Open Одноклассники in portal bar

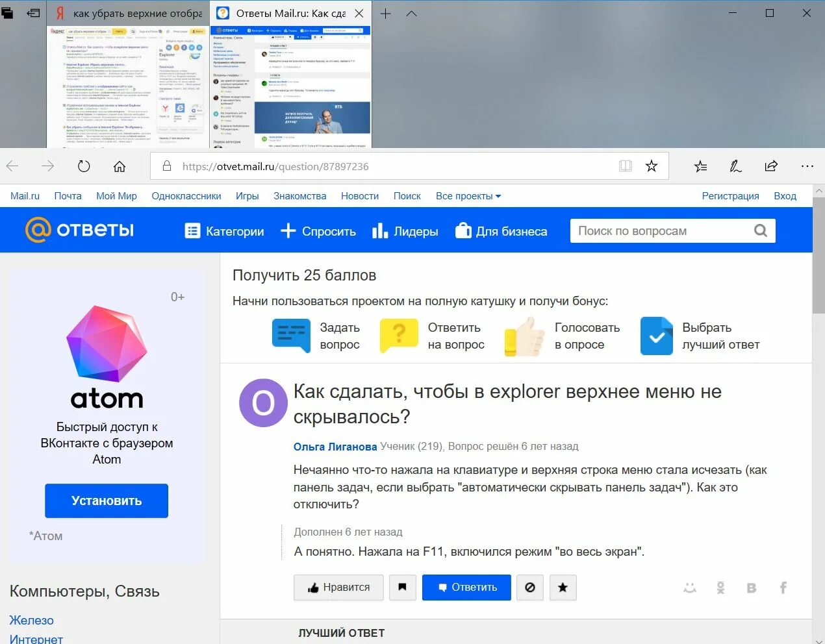click(x=186, y=196)
